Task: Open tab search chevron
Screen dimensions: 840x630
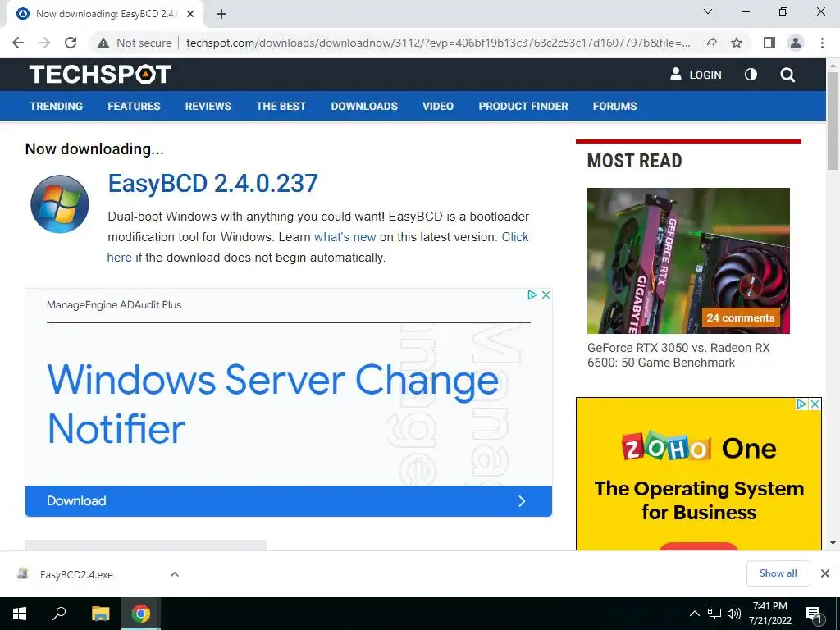Action: pos(708,11)
